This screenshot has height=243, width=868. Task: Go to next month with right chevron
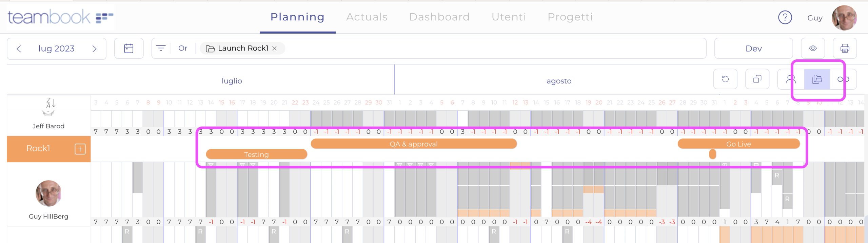95,49
